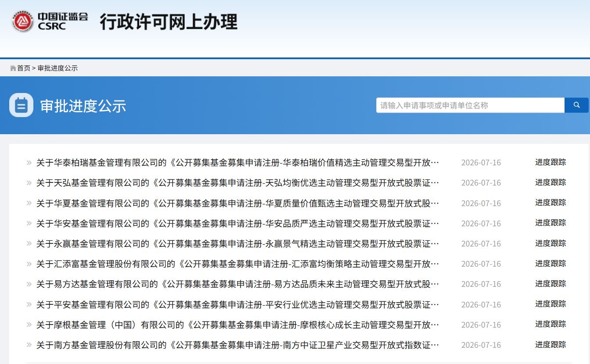Click the home icon in breadcrumb
Image resolution: width=590 pixels, height=364 pixels.
coord(13,68)
